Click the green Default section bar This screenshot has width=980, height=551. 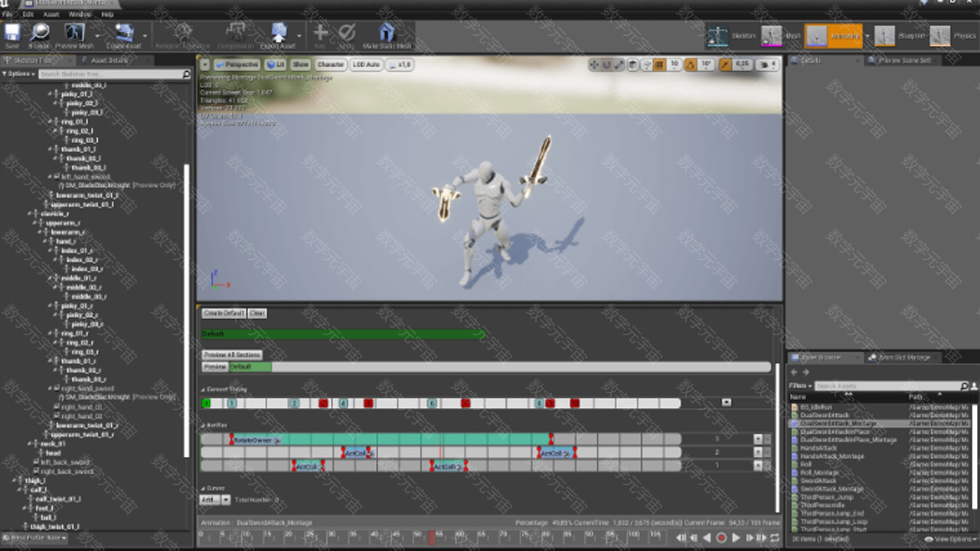point(343,334)
